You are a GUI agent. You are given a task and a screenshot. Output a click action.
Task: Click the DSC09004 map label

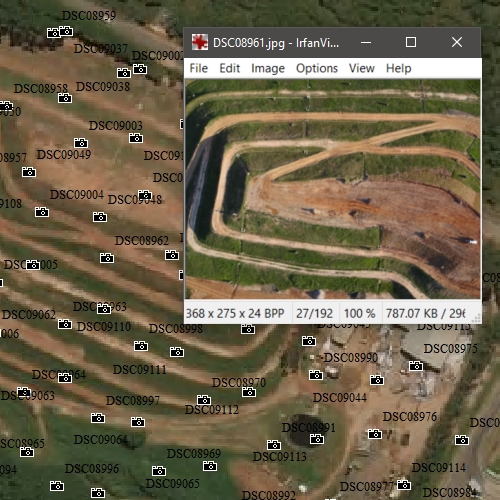77,194
